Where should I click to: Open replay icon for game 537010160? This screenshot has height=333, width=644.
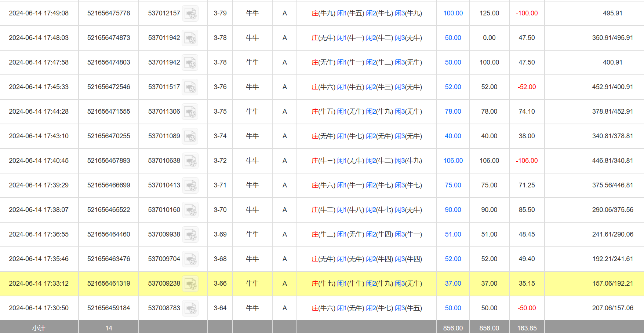pos(190,210)
